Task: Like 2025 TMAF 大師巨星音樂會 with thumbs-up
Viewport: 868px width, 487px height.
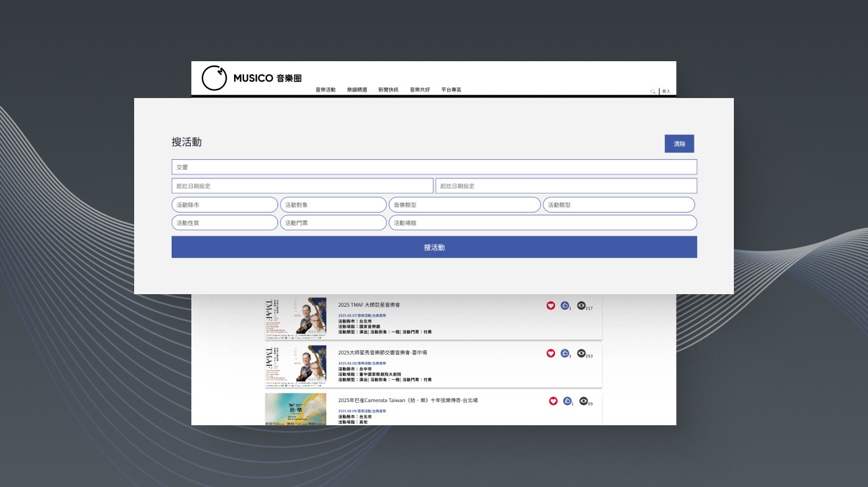Action: click(565, 305)
